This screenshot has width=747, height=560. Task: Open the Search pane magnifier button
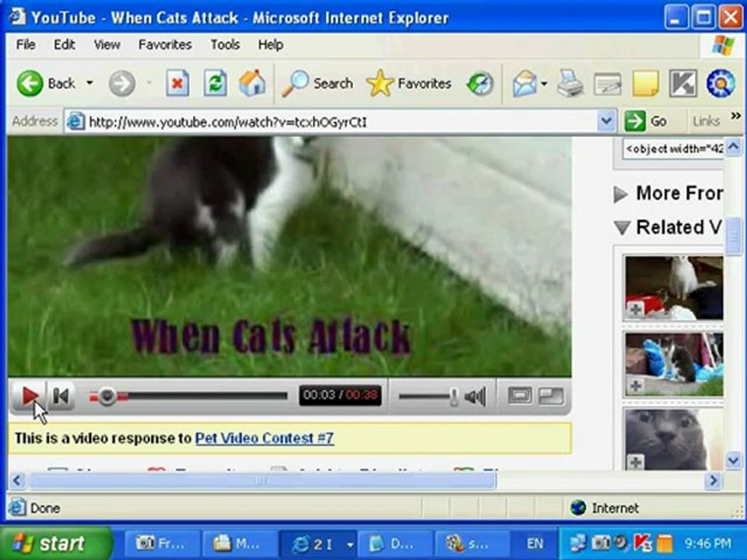point(317,84)
